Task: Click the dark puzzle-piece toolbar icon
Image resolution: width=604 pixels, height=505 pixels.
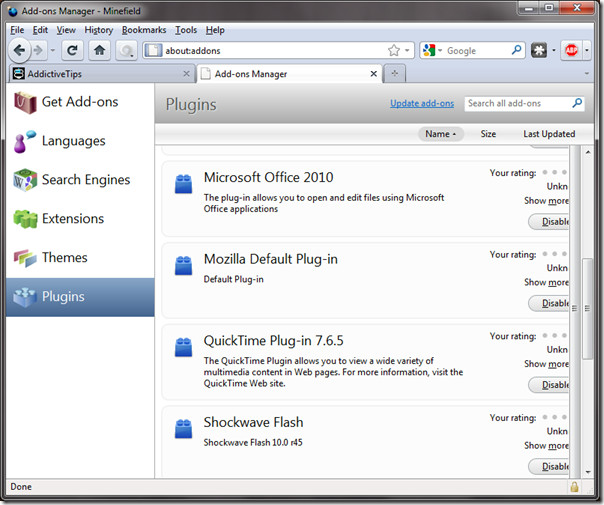Action: 539,50
